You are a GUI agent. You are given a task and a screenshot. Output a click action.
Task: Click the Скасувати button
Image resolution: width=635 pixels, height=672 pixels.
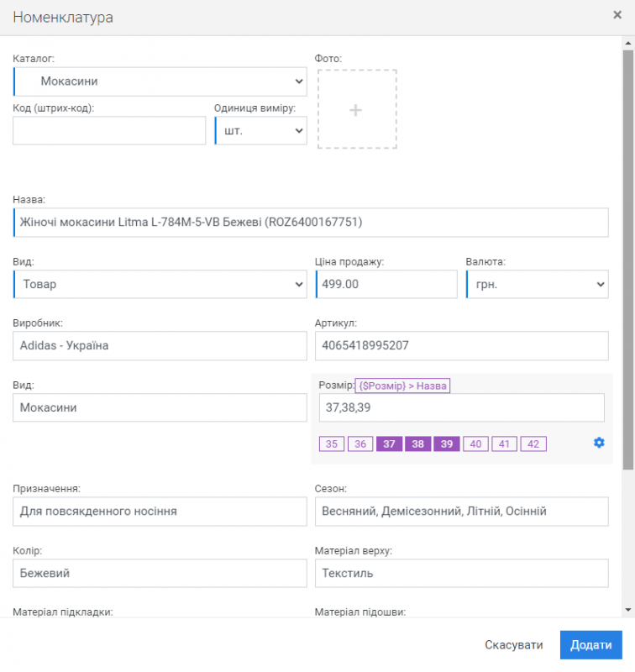[513, 645]
